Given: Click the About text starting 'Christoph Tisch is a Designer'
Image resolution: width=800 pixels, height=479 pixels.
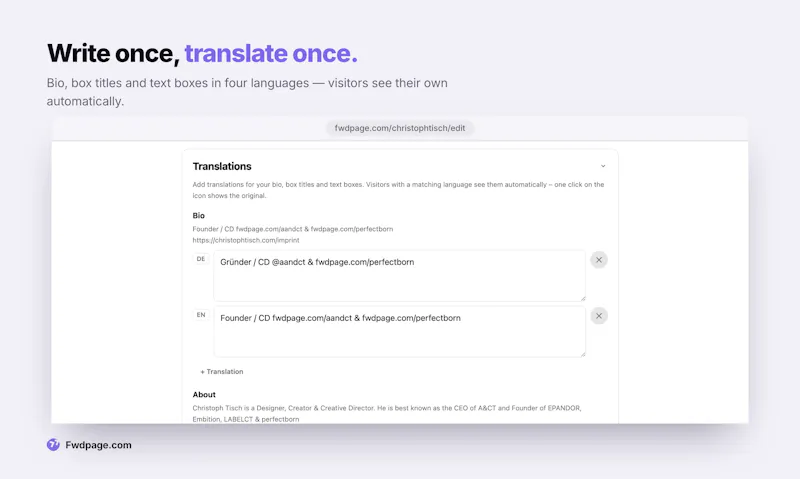Looking at the screenshot, I should click(387, 414).
